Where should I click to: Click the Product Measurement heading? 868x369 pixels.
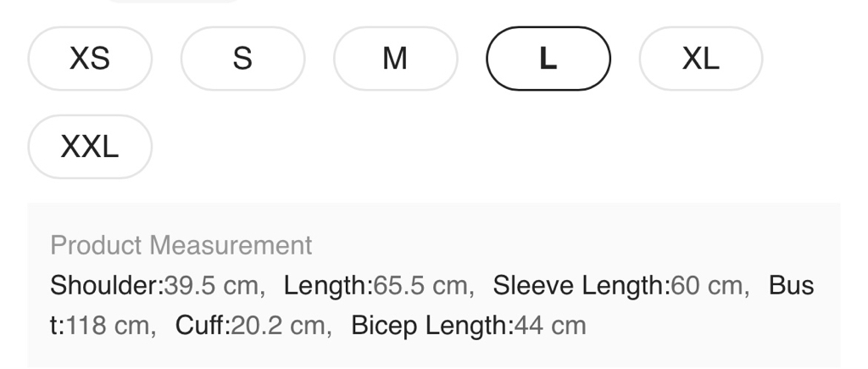(x=181, y=245)
